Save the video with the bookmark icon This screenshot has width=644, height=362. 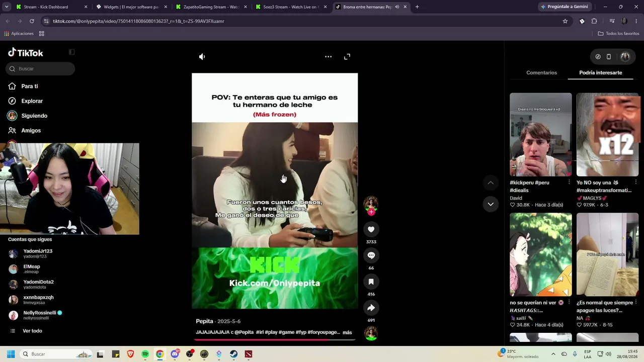coord(371,282)
